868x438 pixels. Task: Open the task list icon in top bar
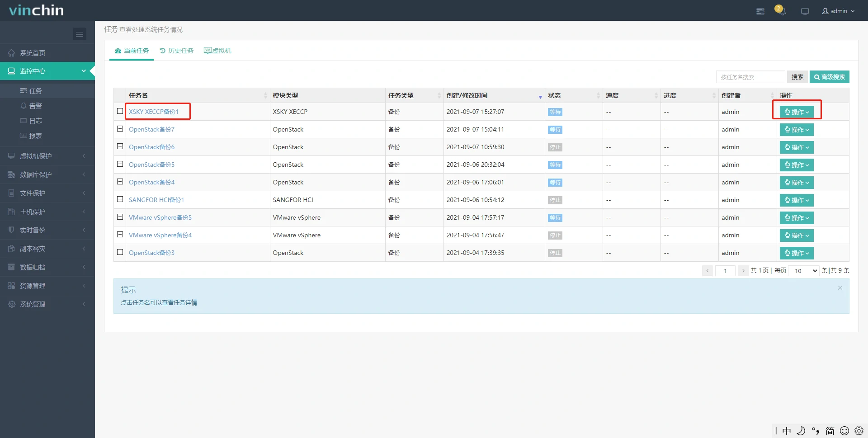[760, 11]
